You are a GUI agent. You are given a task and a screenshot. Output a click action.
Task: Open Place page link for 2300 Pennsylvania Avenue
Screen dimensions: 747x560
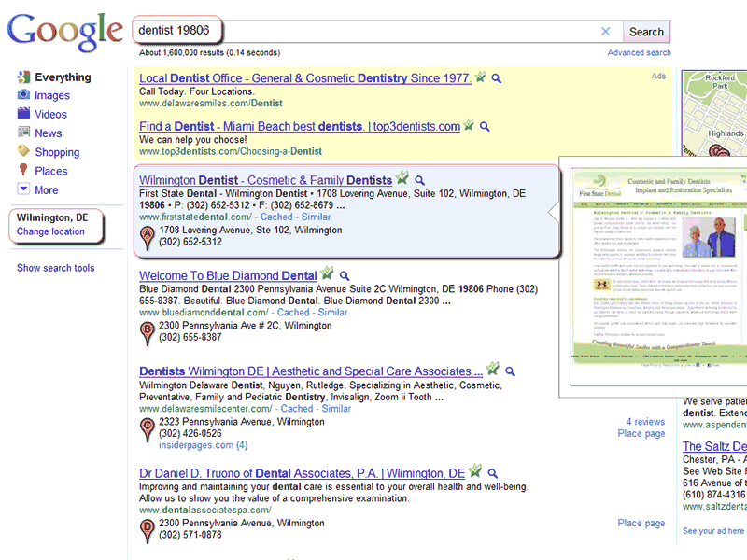pyautogui.click(x=641, y=523)
